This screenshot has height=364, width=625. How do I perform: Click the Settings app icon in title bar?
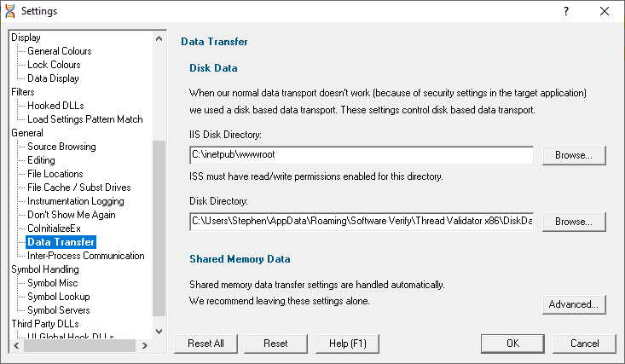click(x=10, y=11)
